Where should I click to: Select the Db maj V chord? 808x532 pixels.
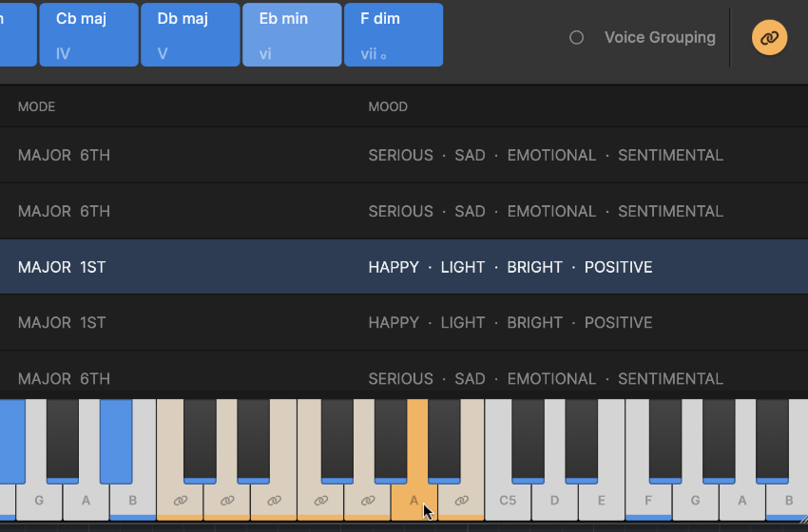(190, 35)
